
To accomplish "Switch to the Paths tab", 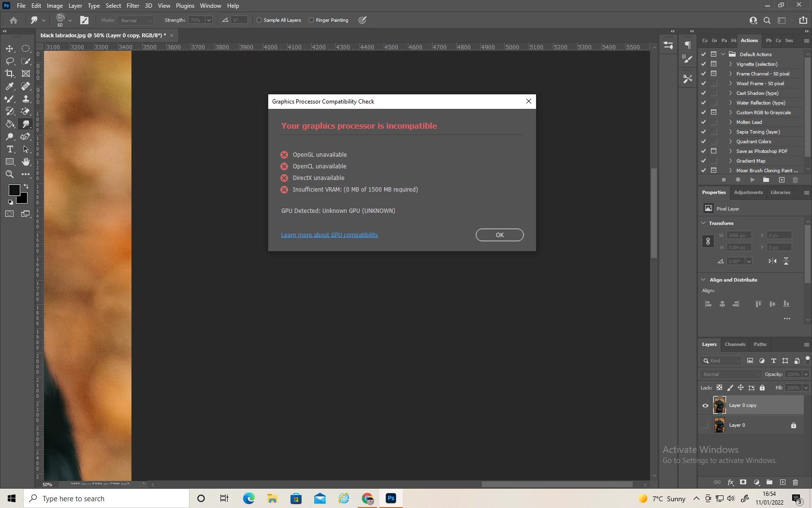I will click(760, 344).
